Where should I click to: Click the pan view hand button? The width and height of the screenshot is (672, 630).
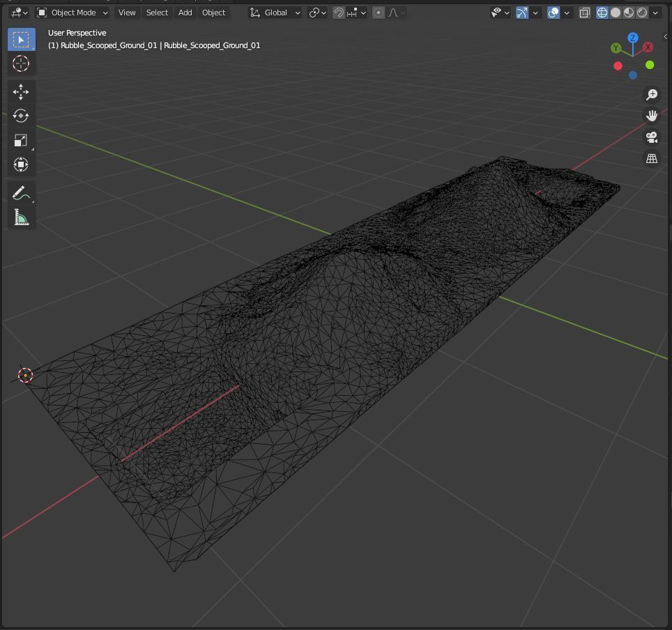652,116
